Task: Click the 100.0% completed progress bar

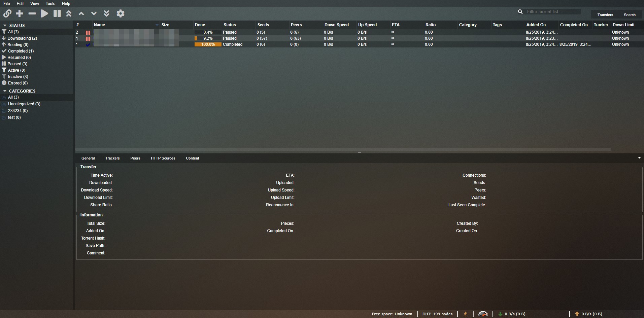Action: pos(208,44)
